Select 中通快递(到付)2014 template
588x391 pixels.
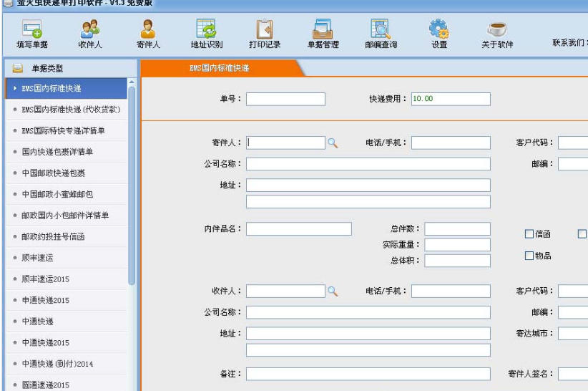(67, 364)
